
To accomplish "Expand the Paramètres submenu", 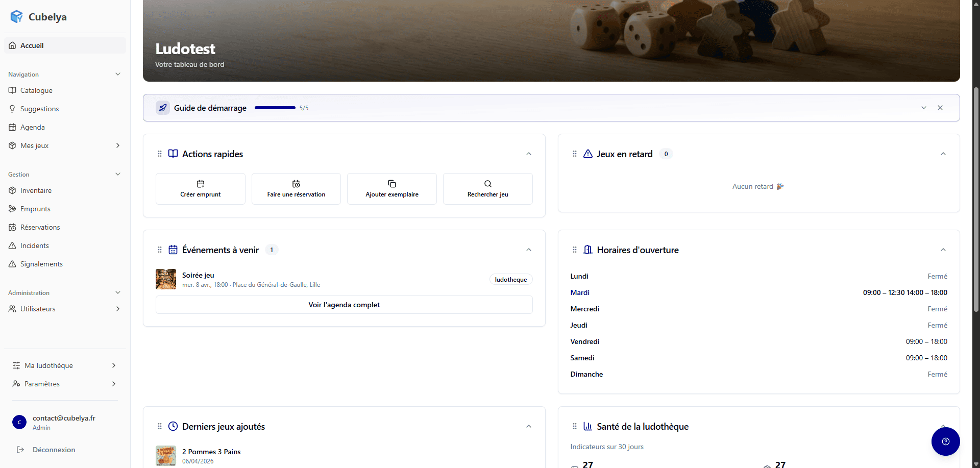I will tap(114, 384).
